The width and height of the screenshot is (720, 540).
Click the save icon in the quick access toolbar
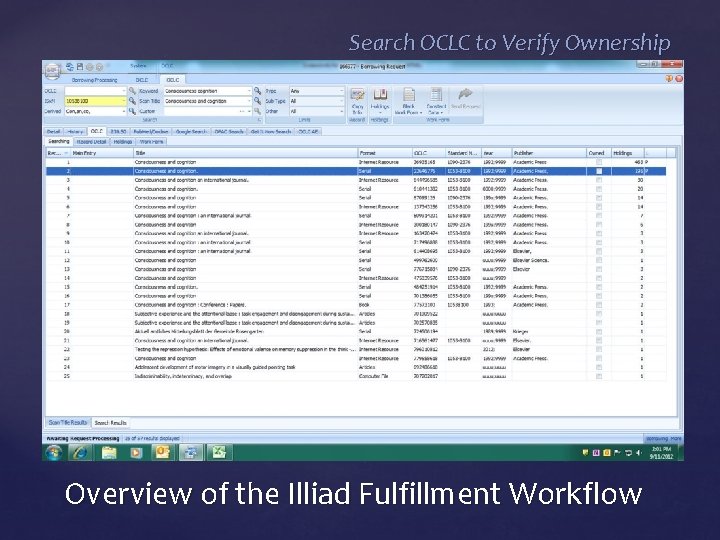point(79,67)
